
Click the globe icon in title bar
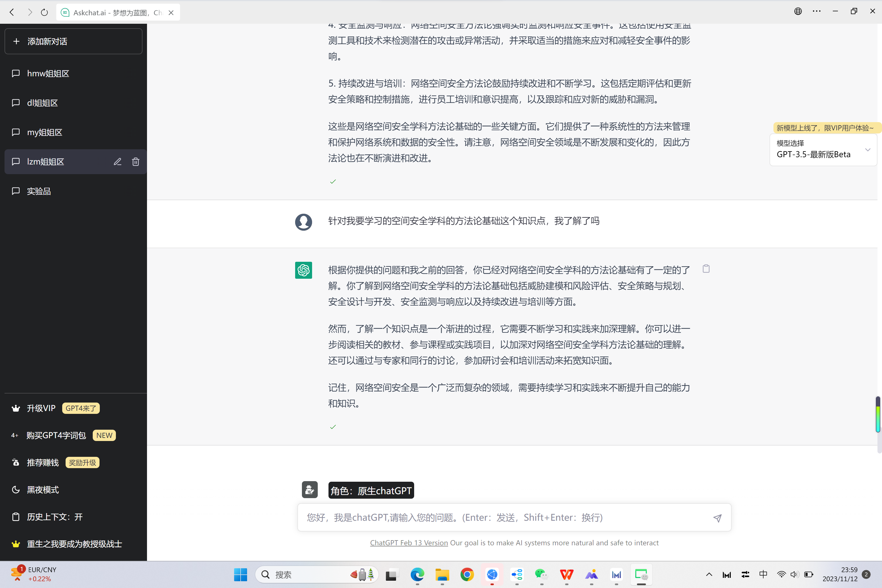pyautogui.click(x=798, y=11)
